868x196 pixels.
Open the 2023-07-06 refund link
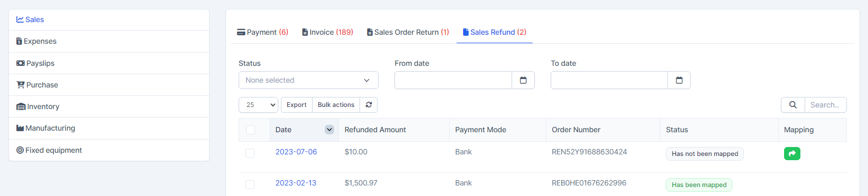coord(296,152)
